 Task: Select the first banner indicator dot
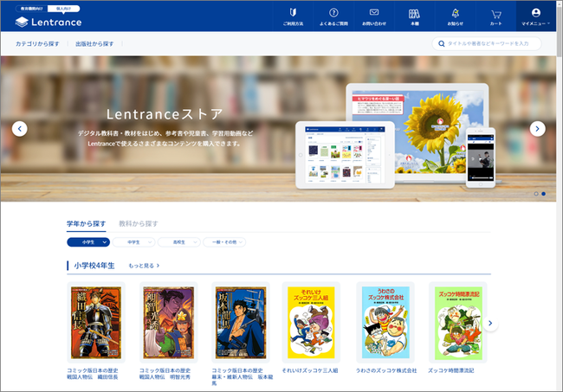pos(536,194)
